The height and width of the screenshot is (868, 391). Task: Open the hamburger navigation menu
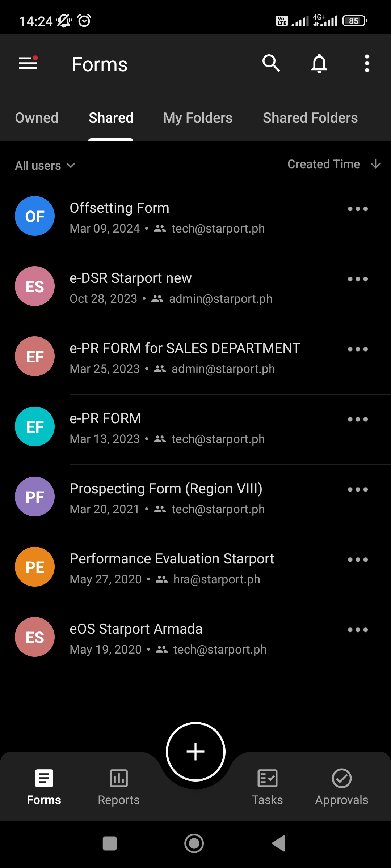pos(28,64)
